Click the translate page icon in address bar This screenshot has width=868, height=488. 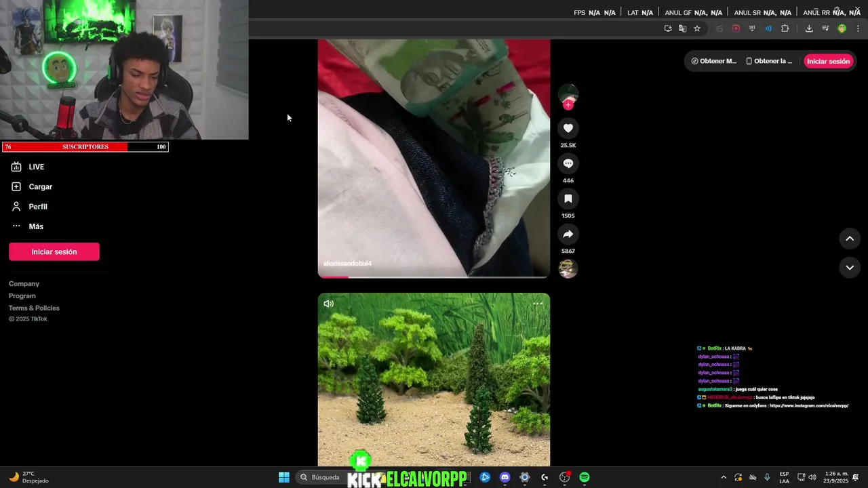[682, 28]
